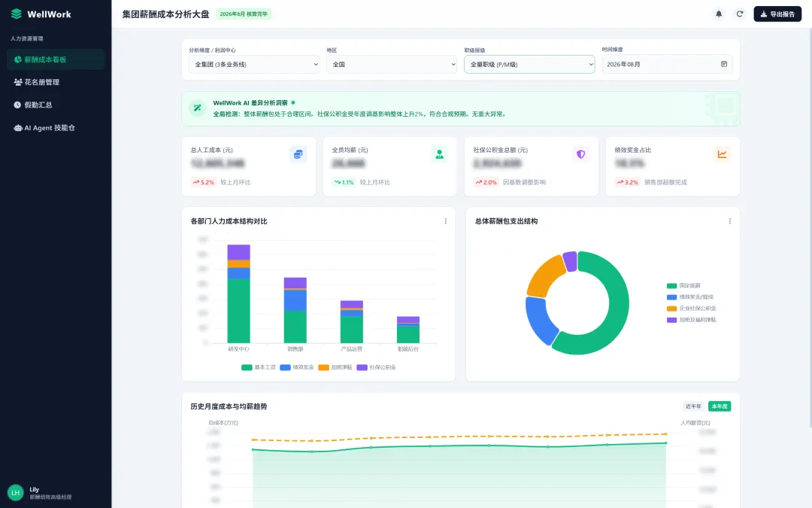Expand the 全集团 (3条业务线) dropdown
This screenshot has width=812, height=508.
click(254, 64)
